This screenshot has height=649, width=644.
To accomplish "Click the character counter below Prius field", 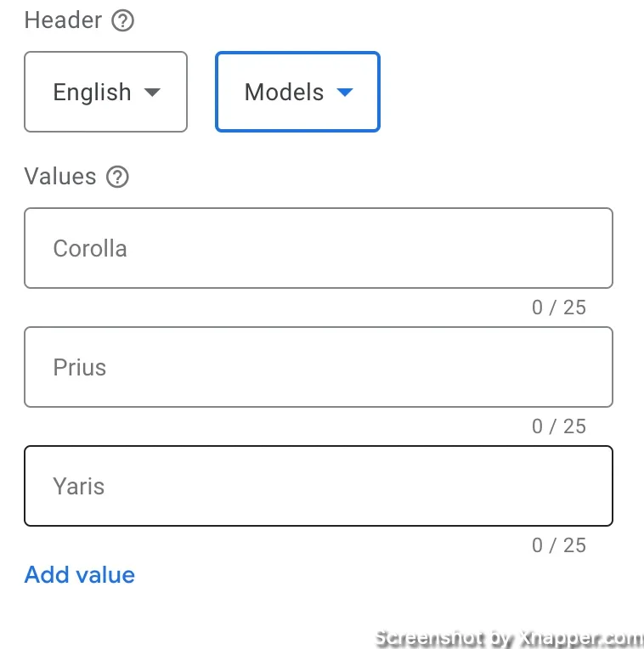I will pos(559,426).
